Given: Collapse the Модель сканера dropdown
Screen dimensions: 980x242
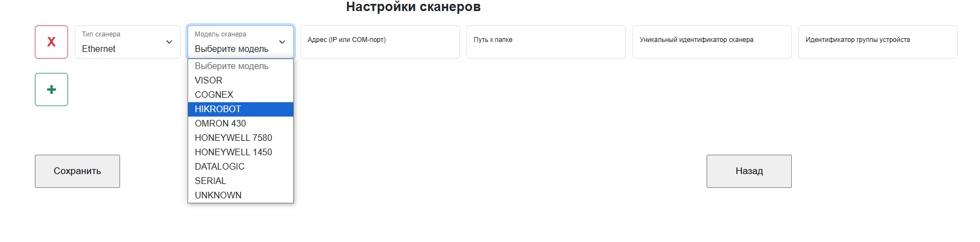Looking at the screenshot, I should 240,42.
